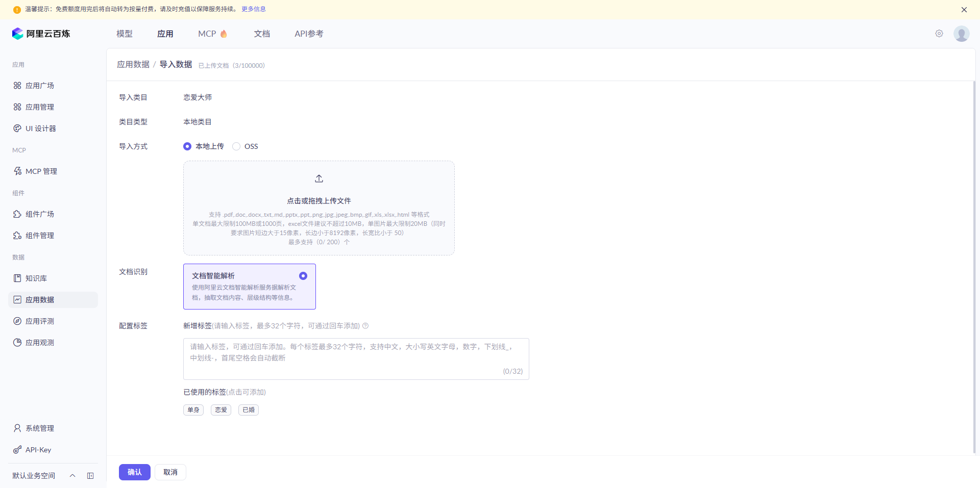Add the 已婚 tag

point(249,410)
